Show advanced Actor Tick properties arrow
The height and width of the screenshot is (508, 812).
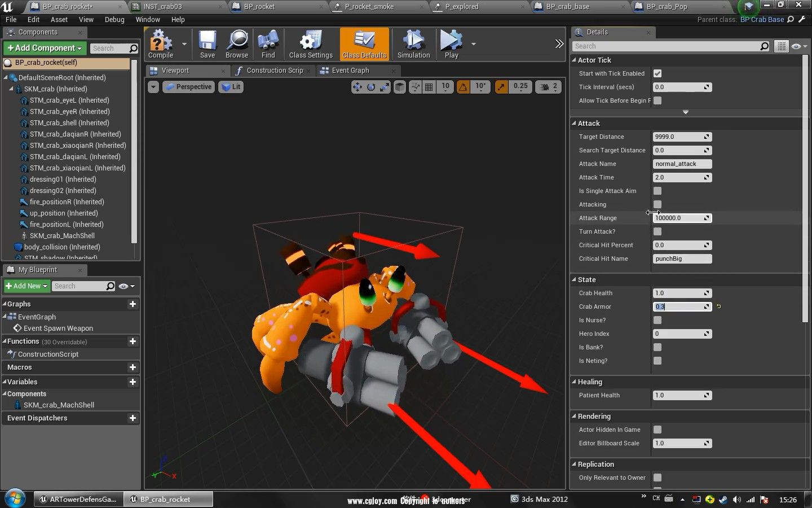686,112
